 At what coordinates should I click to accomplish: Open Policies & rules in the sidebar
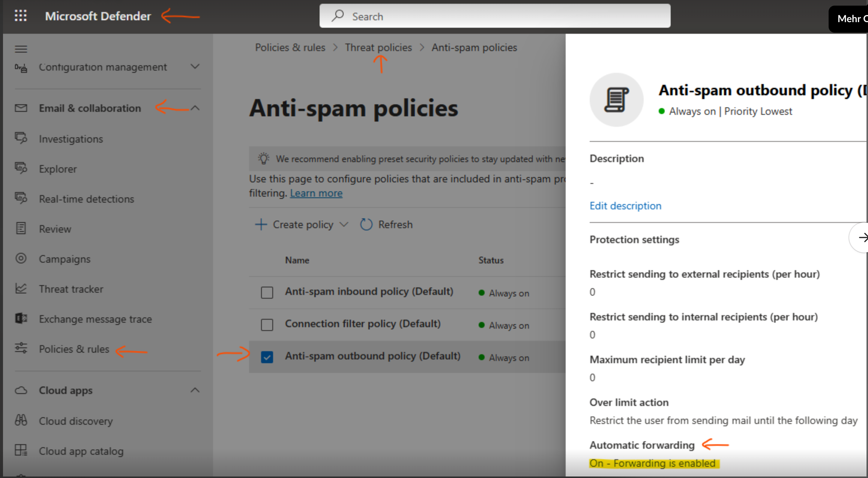[74, 349]
